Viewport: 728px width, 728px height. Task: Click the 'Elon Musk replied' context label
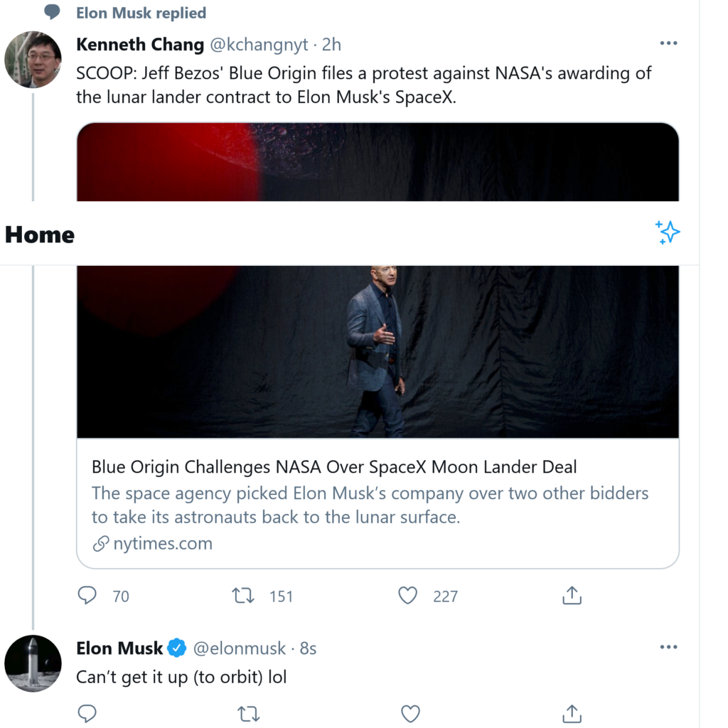(x=141, y=13)
